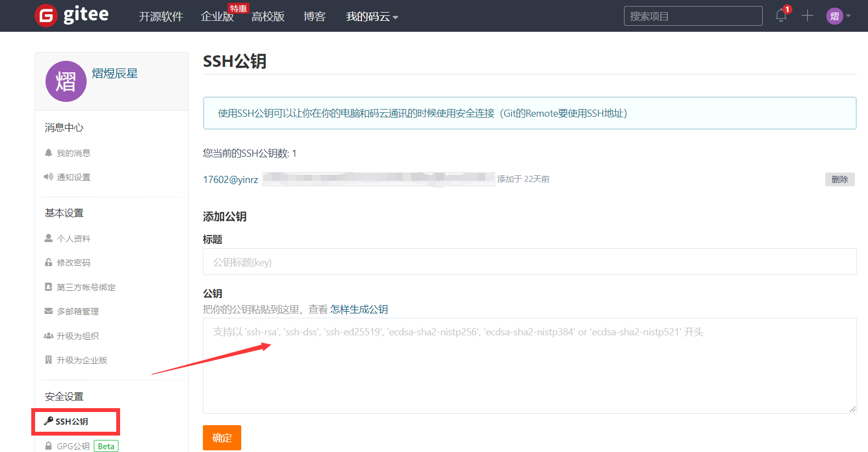The image size is (868, 452).
Task: Select 升级为企业版 in sidebar
Action: pyautogui.click(x=82, y=360)
